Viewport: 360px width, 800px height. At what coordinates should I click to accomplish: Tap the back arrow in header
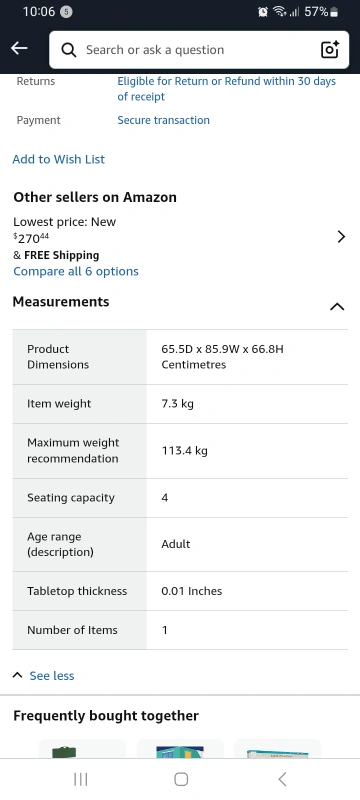point(19,48)
